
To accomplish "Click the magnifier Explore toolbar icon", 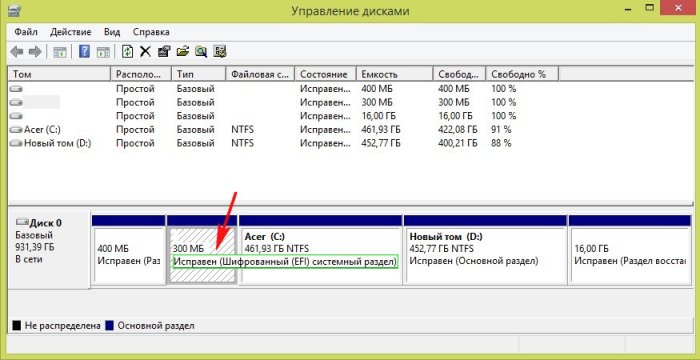I will click(201, 52).
